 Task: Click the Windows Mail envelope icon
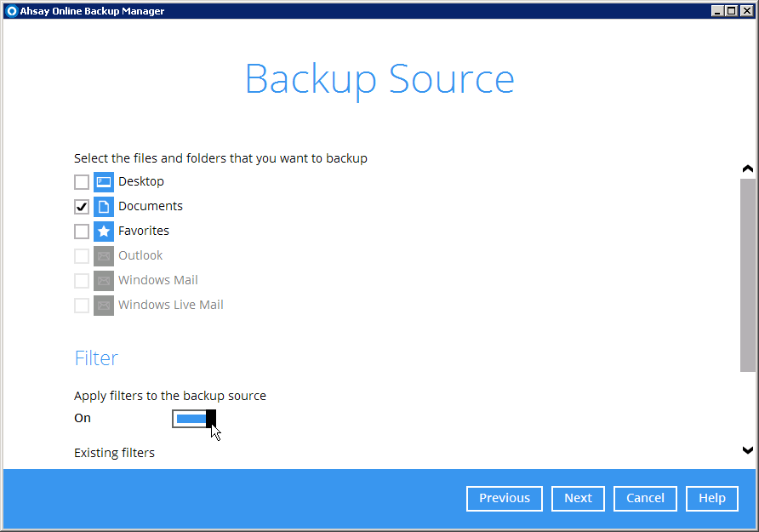[x=104, y=281]
